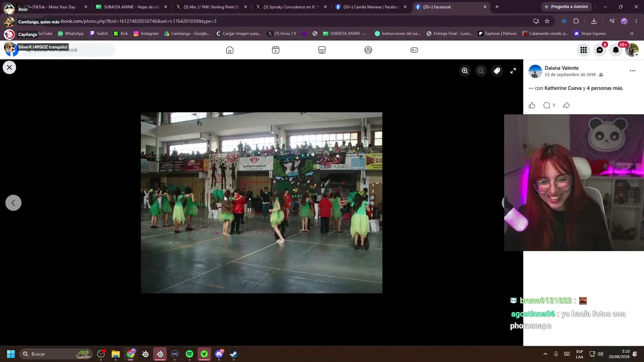This screenshot has height=362, width=644.
Task: Open the browser extensions puzzle menu
Action: coord(576,21)
